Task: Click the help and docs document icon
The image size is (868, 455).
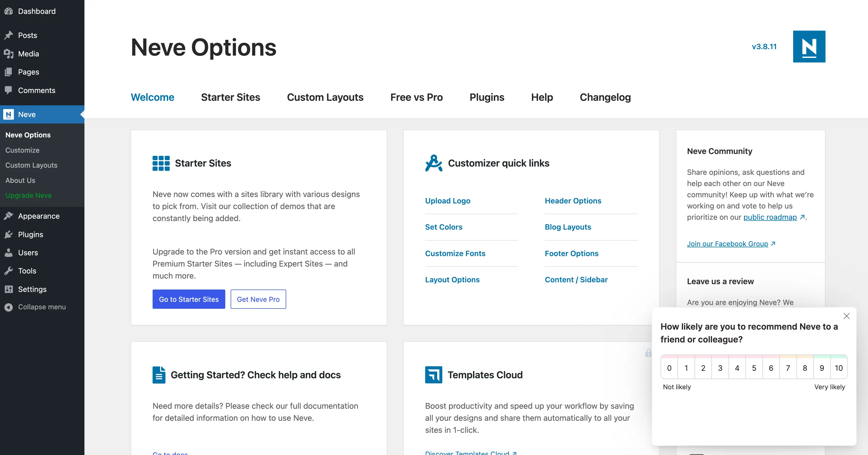Action: pyautogui.click(x=159, y=375)
